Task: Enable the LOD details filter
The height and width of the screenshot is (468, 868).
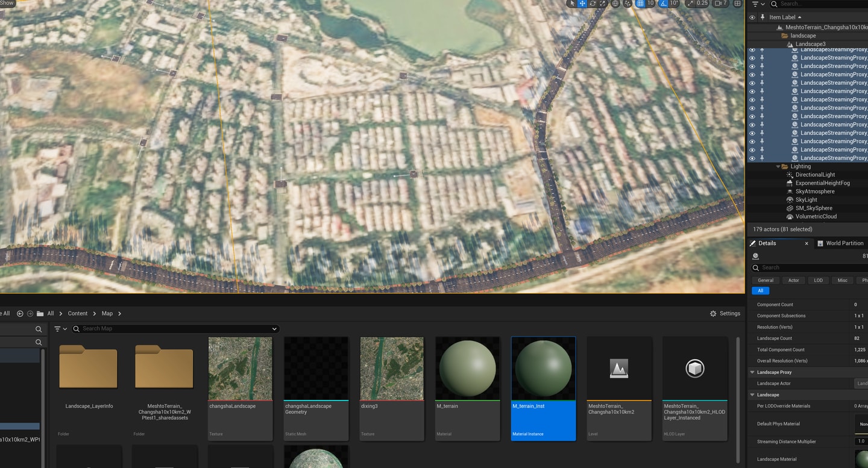Action: pyautogui.click(x=818, y=280)
